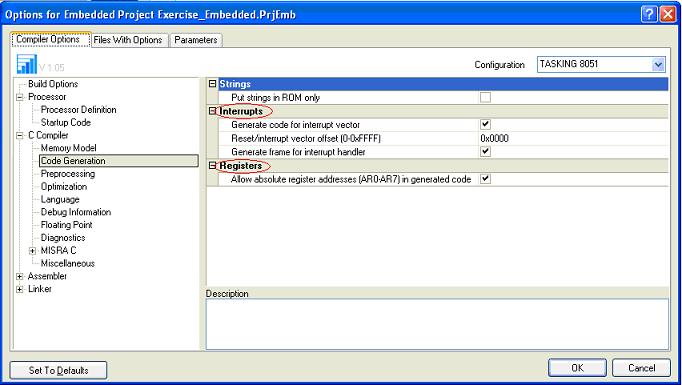Click 'Put strings in ROM only' label

coord(275,98)
